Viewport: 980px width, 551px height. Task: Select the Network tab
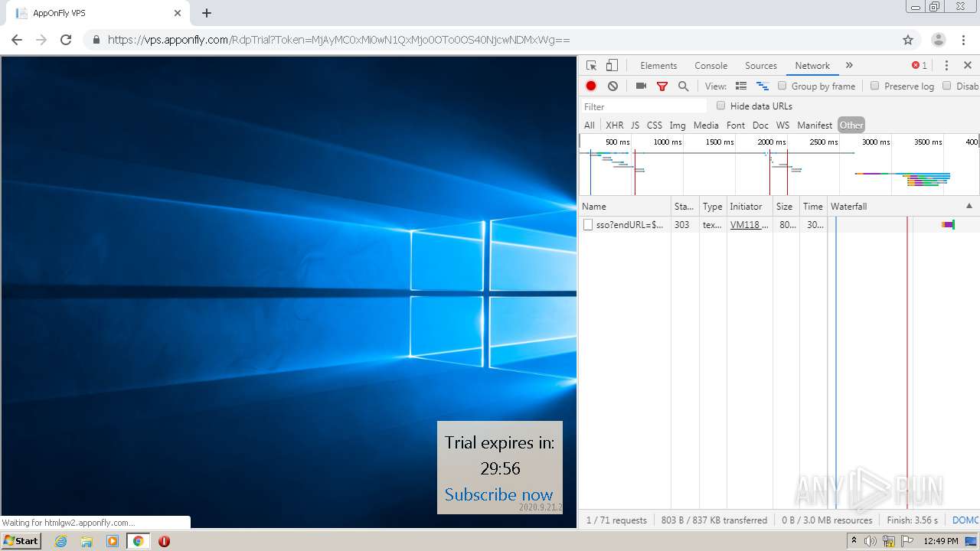click(812, 66)
